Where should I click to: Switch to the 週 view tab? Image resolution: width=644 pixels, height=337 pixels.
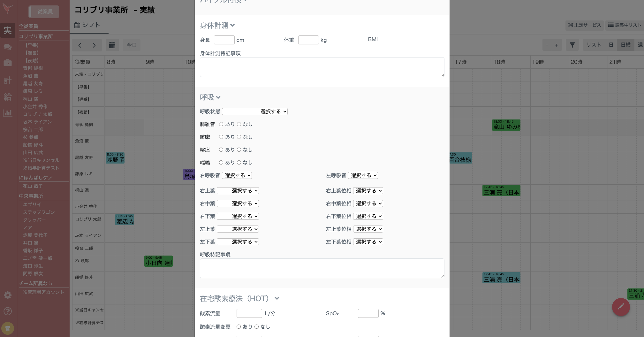tap(640, 45)
